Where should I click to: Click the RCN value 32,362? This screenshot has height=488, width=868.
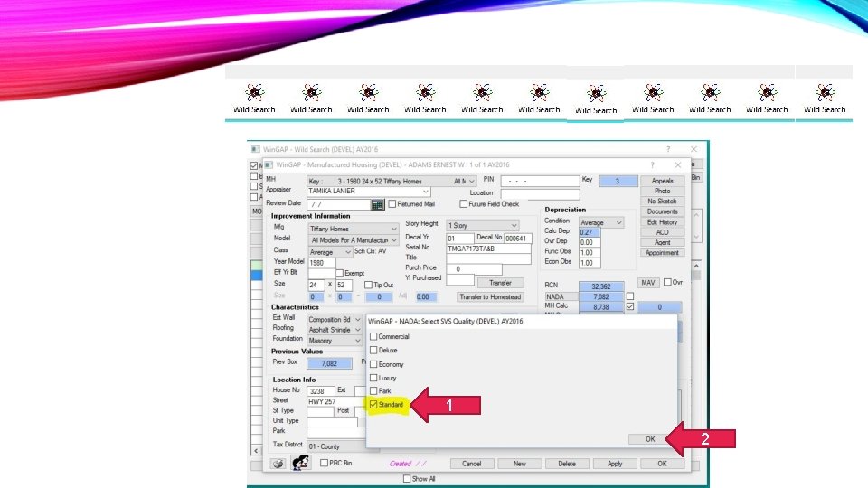click(x=601, y=286)
